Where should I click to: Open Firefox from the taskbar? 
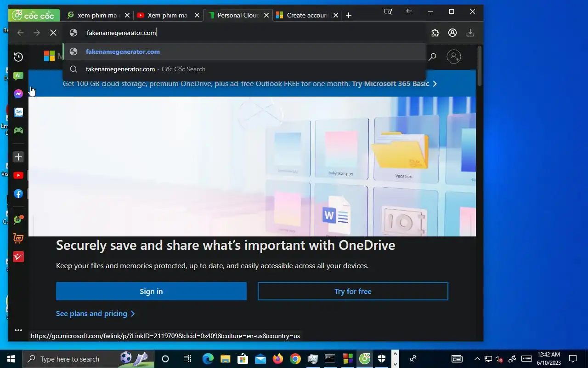pos(278,359)
